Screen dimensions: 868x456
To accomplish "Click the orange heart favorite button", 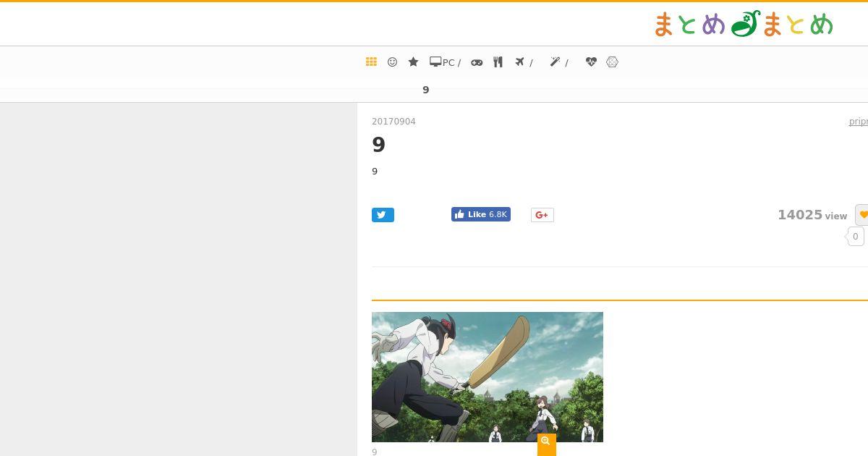I will 862,215.
